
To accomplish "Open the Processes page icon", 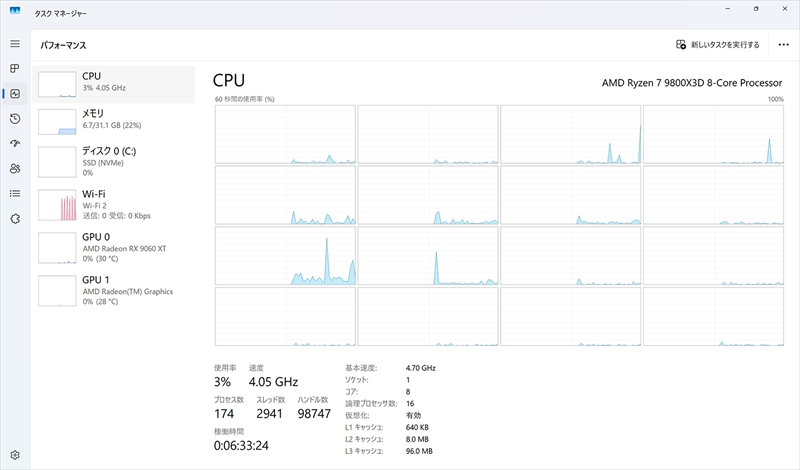I will tap(15, 69).
